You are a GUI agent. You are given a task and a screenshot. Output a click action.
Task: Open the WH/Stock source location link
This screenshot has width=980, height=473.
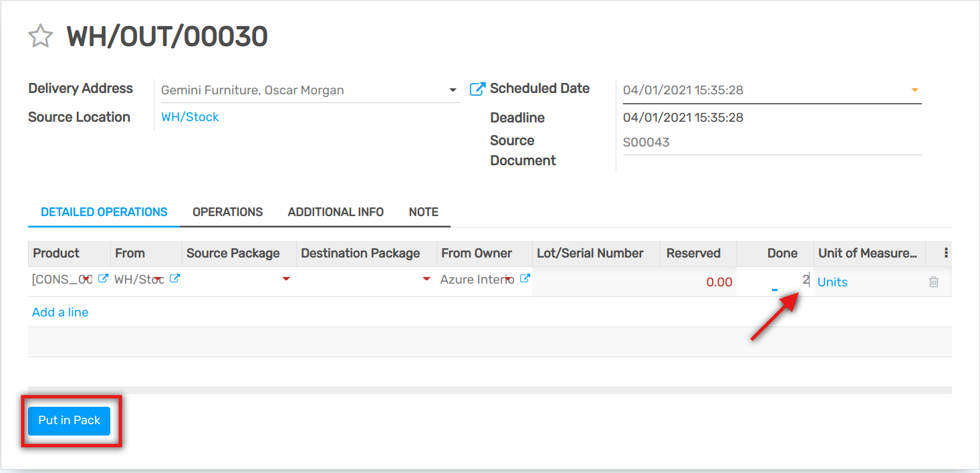pyautogui.click(x=190, y=117)
